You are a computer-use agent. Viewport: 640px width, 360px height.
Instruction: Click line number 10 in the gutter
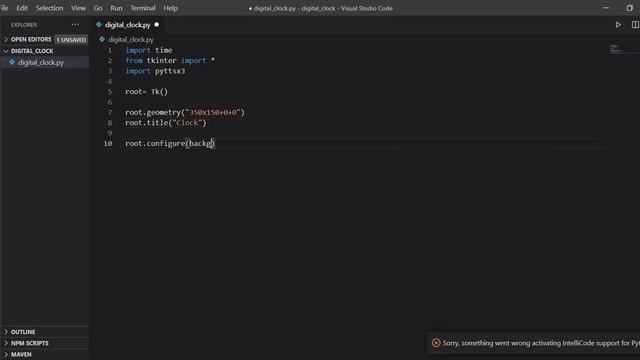click(x=108, y=143)
